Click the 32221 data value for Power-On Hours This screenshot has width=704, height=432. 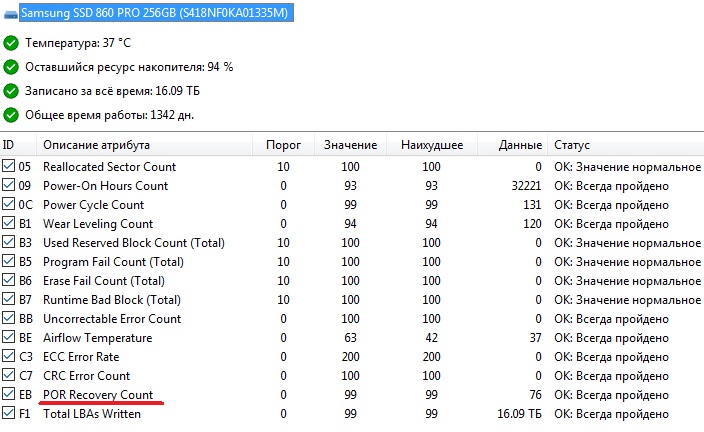point(526,186)
